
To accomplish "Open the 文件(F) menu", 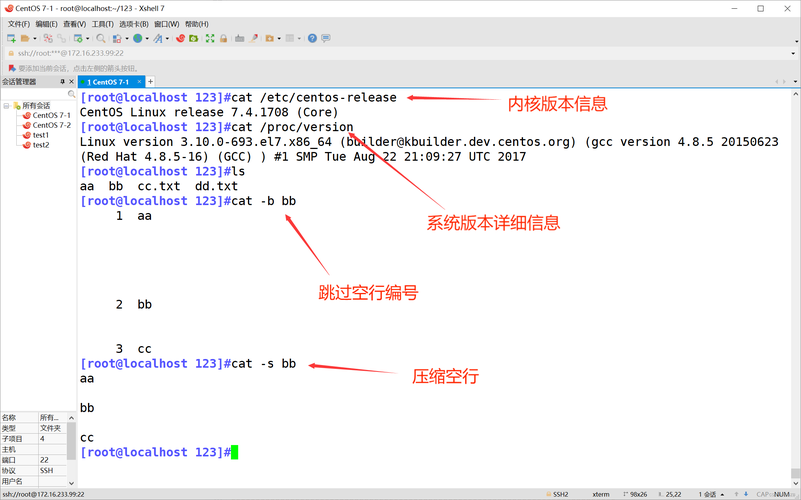I will tap(18, 24).
